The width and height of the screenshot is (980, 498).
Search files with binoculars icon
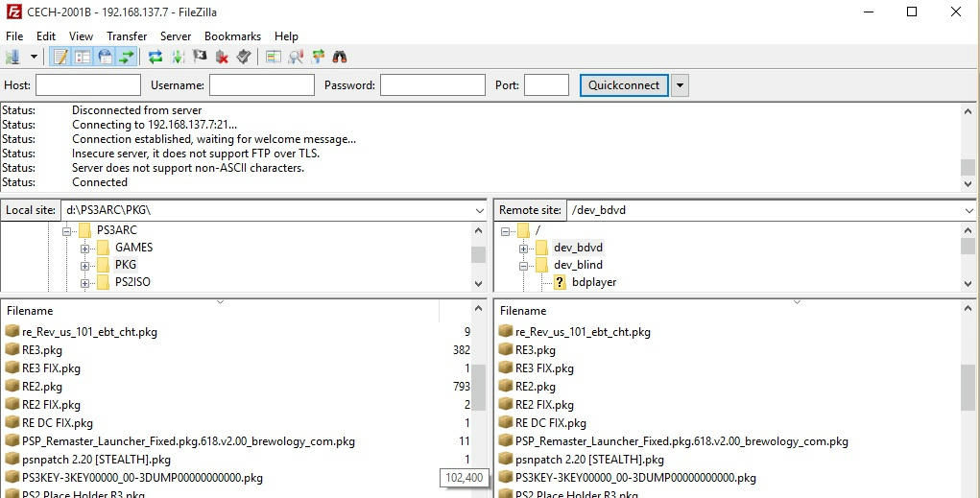pos(340,57)
